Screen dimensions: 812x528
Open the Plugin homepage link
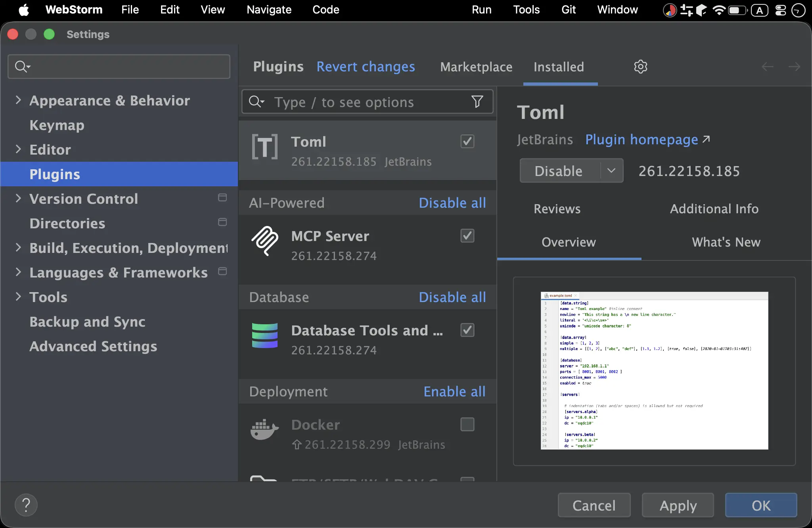coord(647,140)
